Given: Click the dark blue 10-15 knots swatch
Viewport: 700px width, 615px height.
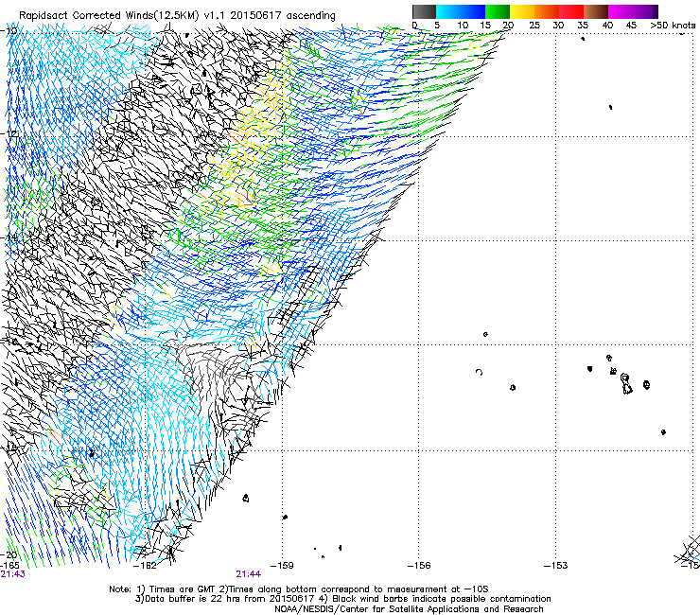Looking at the screenshot, I should (473, 11).
